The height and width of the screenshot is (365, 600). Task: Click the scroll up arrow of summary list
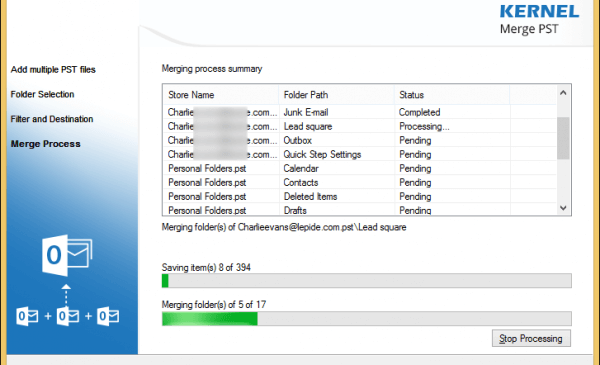[x=563, y=93]
